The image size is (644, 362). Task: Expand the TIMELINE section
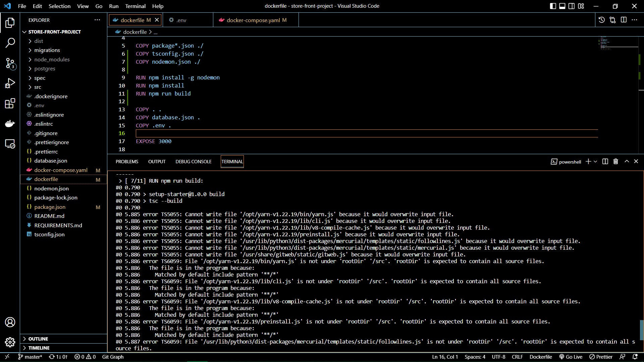39,348
